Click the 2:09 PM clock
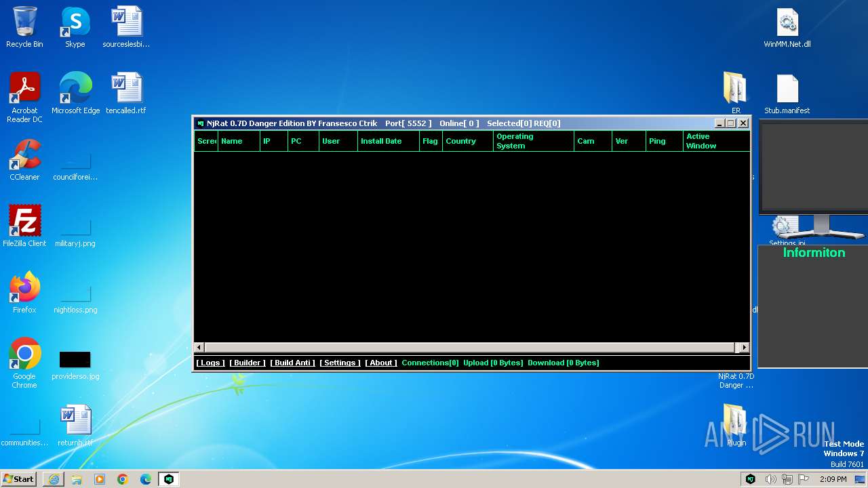This screenshot has width=868, height=488. click(x=833, y=479)
